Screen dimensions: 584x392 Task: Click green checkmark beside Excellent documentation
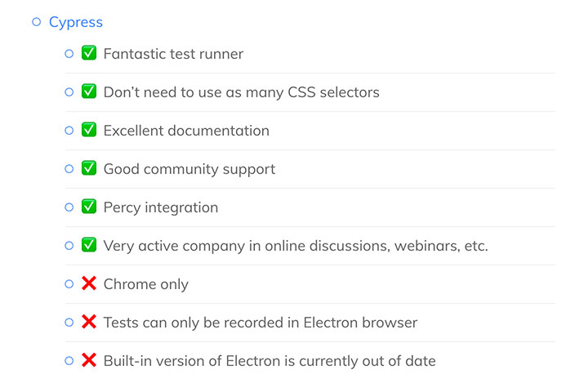click(89, 131)
